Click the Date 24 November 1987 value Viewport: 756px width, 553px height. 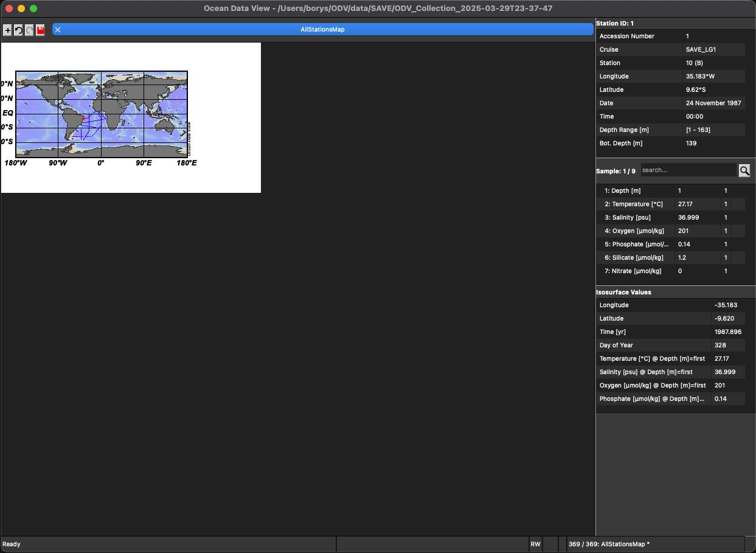pos(713,103)
